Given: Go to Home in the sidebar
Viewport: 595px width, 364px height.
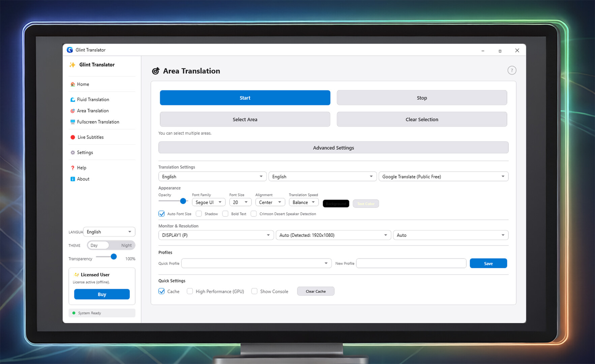Looking at the screenshot, I should click(x=83, y=84).
